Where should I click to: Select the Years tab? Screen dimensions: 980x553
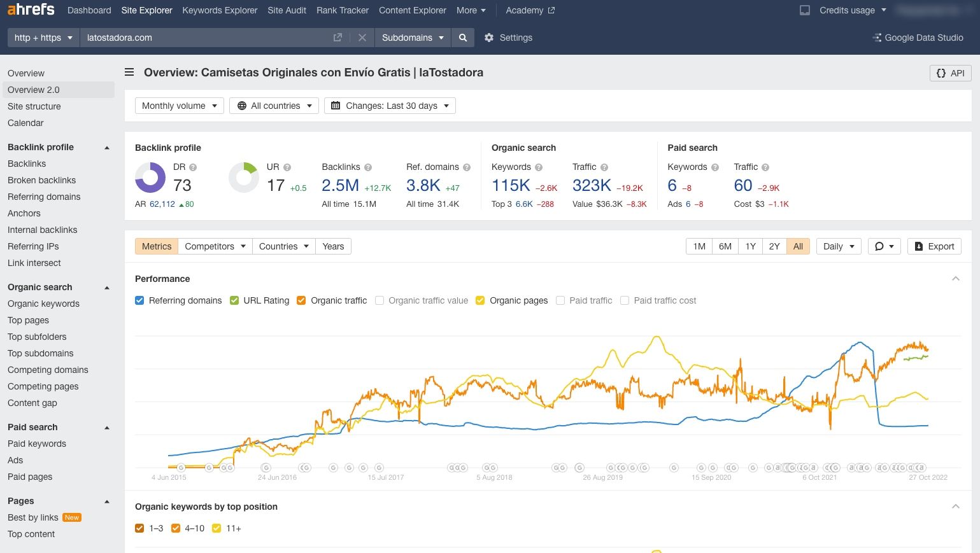333,246
